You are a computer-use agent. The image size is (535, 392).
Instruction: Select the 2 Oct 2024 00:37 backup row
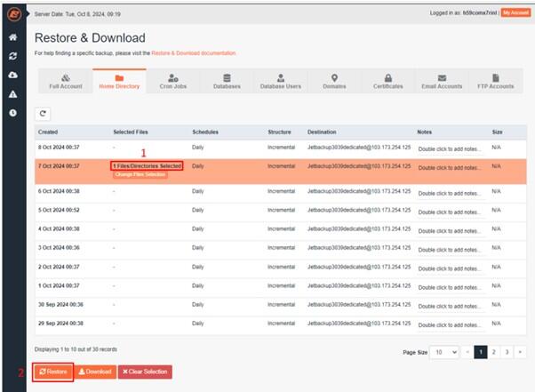pyautogui.click(x=281, y=268)
